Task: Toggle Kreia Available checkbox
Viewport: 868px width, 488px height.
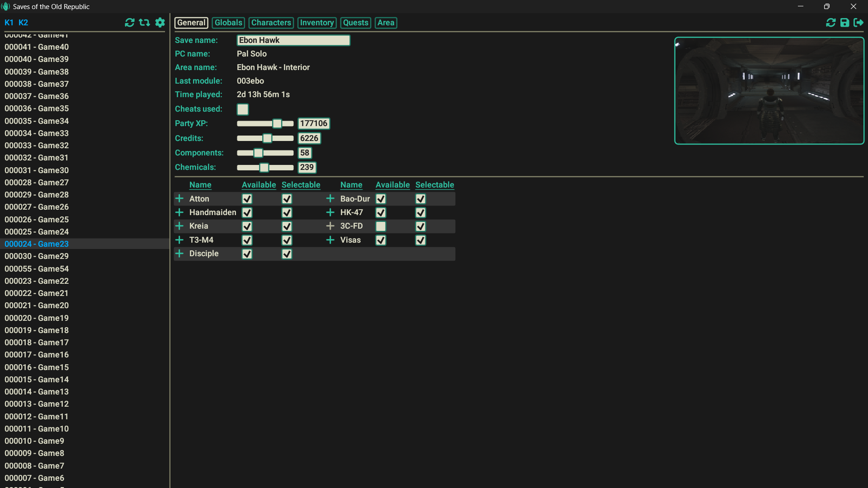Action: [x=247, y=226]
